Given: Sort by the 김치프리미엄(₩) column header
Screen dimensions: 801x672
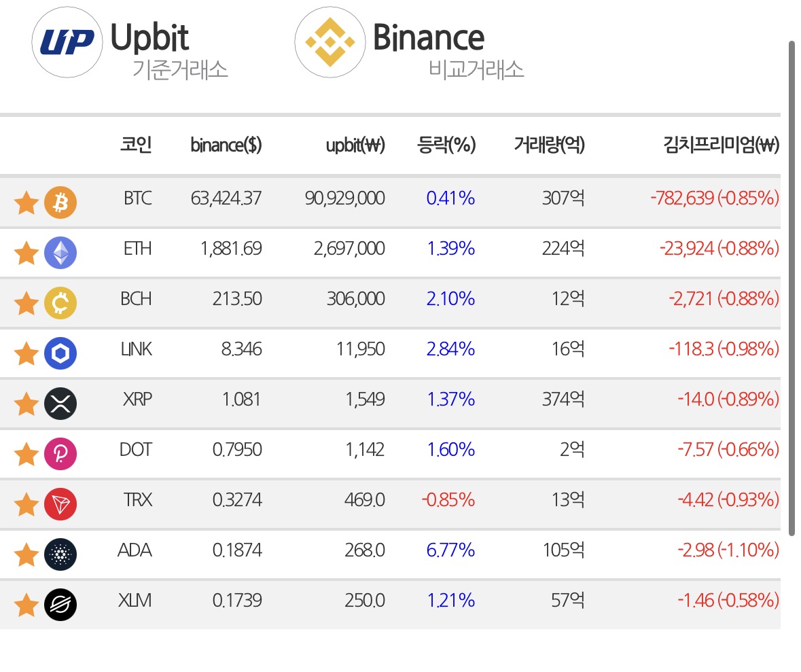Looking at the screenshot, I should 722,145.
